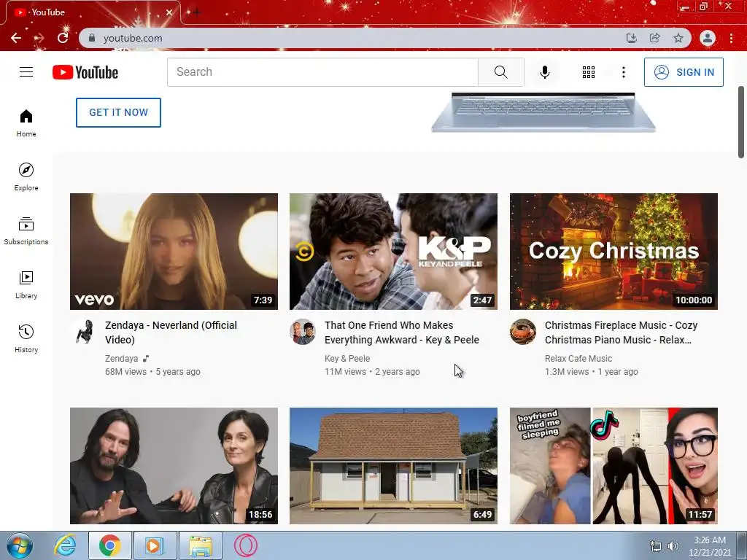
Task: Open Opera browser from the taskbar
Action: tap(246, 545)
